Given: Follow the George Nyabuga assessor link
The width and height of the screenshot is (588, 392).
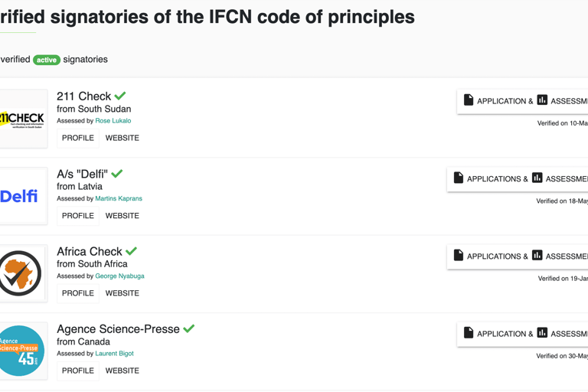Looking at the screenshot, I should [x=119, y=276].
